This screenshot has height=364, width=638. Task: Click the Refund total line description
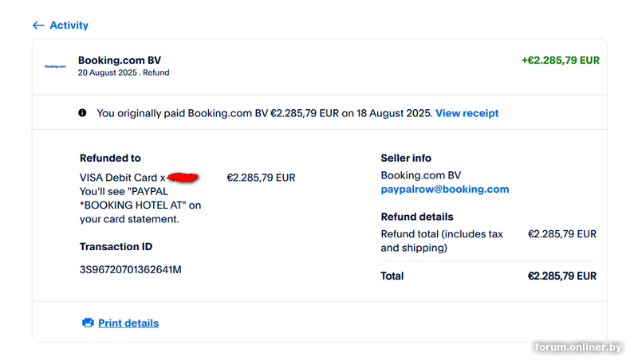click(x=442, y=241)
